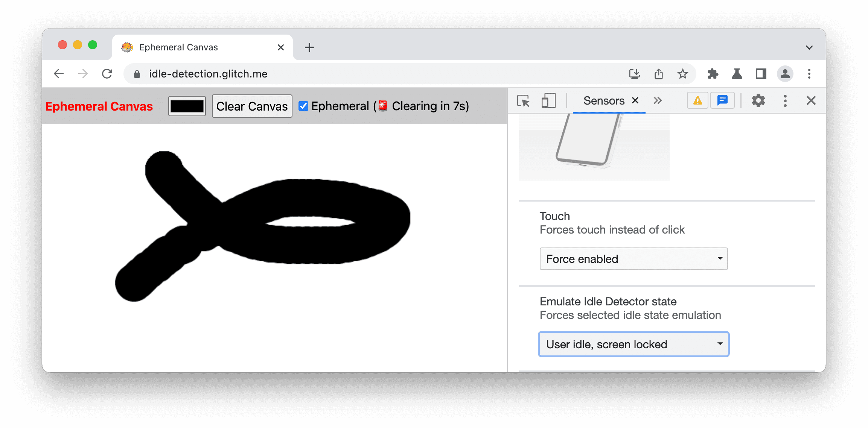Viewport: 868px width, 428px height.
Task: Click the device orientation thumbnail image
Action: pos(589,147)
